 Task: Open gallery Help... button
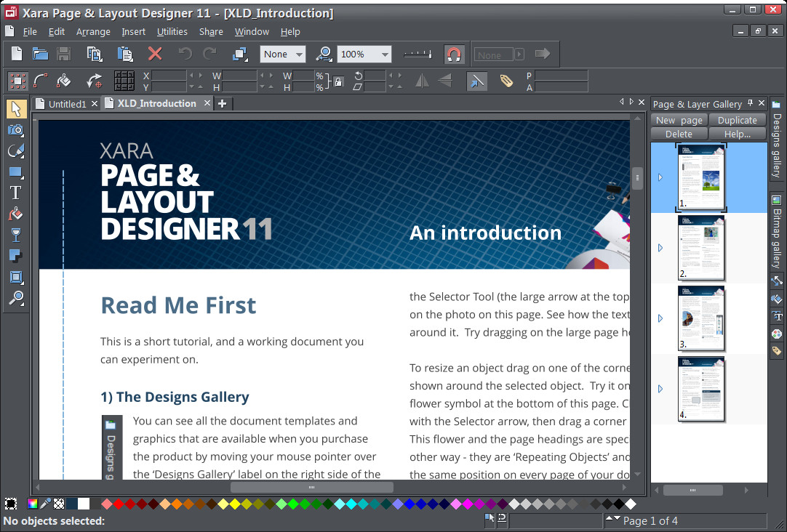pyautogui.click(x=738, y=134)
